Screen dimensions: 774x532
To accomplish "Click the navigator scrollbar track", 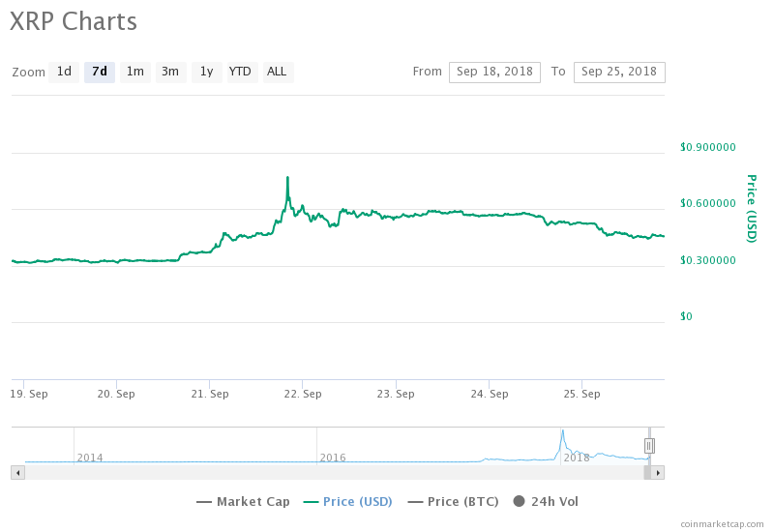I will click(x=329, y=472).
